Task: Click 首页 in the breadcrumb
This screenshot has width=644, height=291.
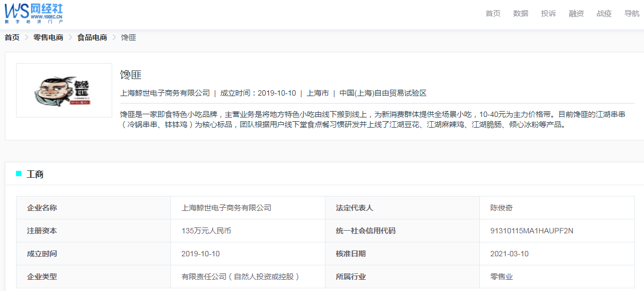Action: 12,37
